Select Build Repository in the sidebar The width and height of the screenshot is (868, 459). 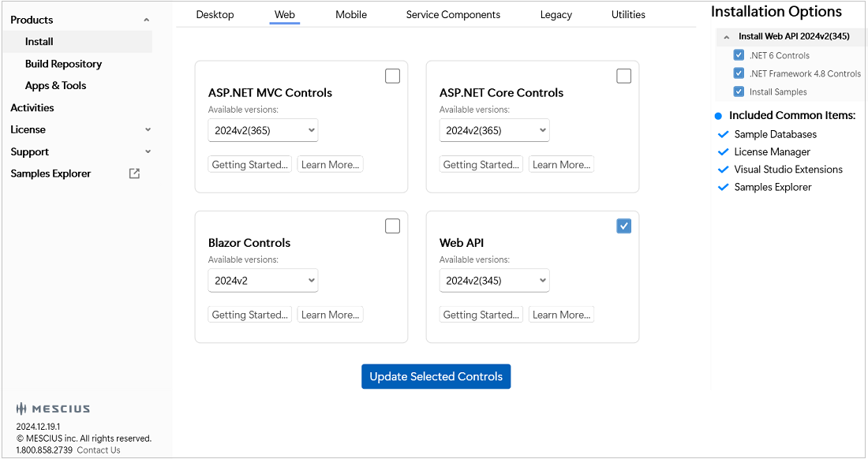[x=63, y=64]
